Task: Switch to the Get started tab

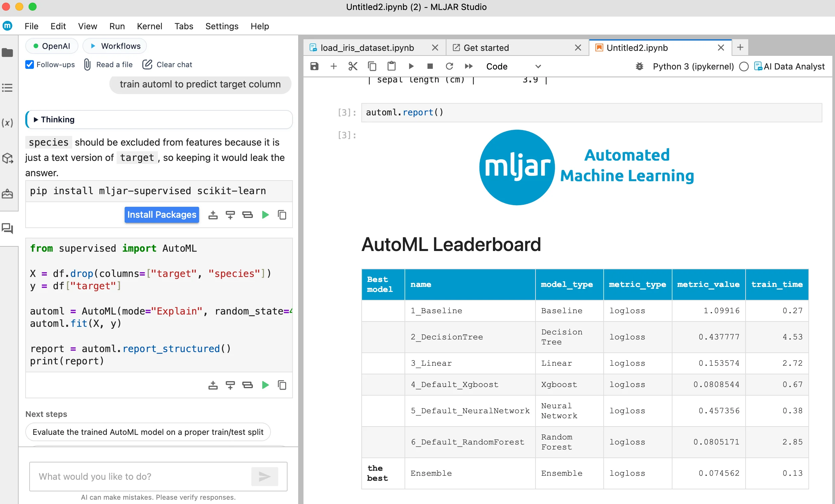Action: pos(486,48)
